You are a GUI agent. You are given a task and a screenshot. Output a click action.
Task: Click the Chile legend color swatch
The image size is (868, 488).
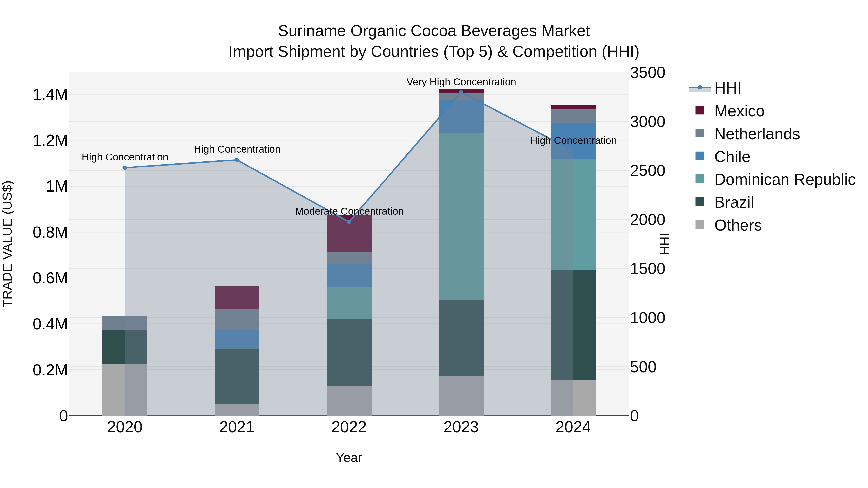700,156
